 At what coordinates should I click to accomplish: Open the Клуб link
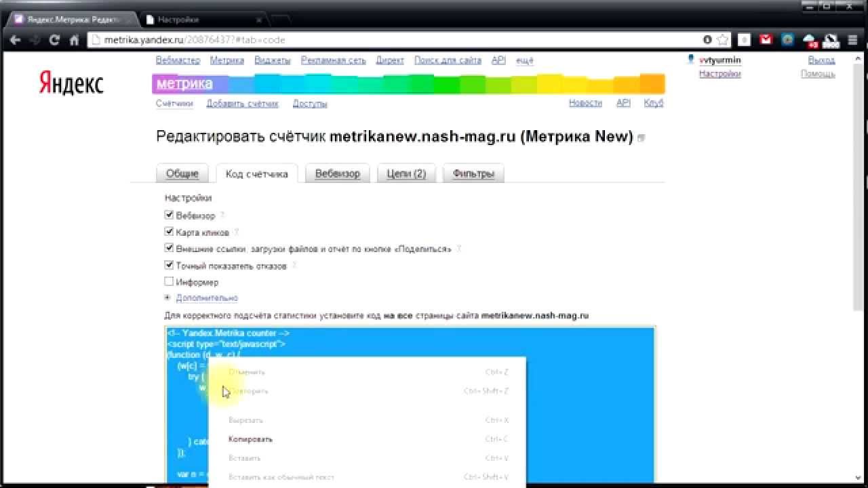654,103
